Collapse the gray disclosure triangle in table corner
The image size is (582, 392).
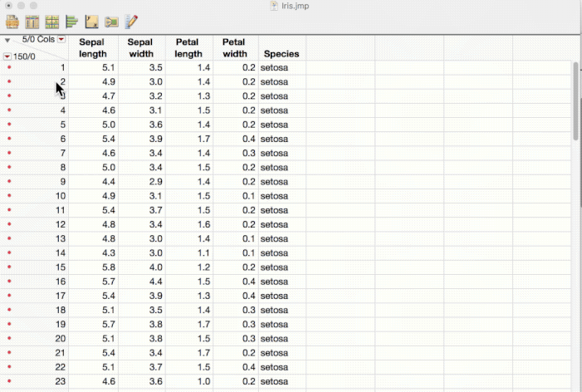pos(7,40)
